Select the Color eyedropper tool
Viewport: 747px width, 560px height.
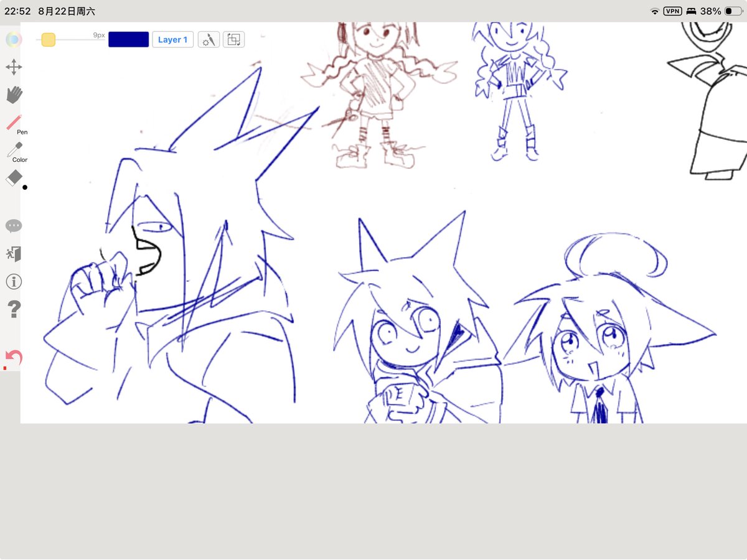click(x=14, y=150)
